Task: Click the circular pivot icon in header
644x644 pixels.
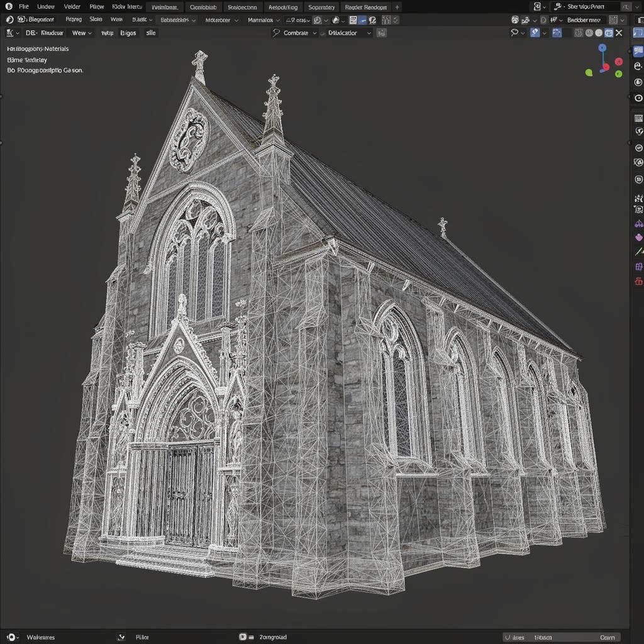Action: tap(317, 19)
